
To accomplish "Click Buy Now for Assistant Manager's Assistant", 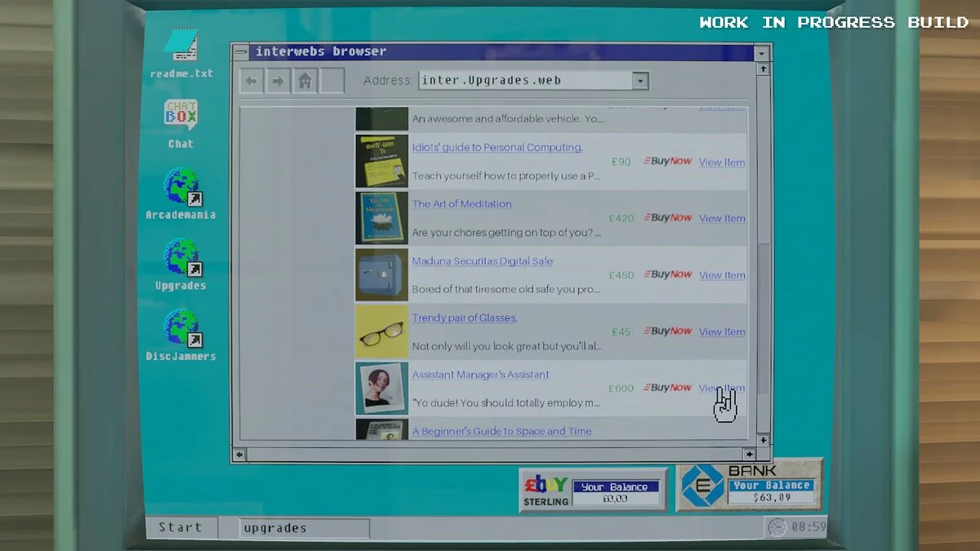I will (668, 388).
